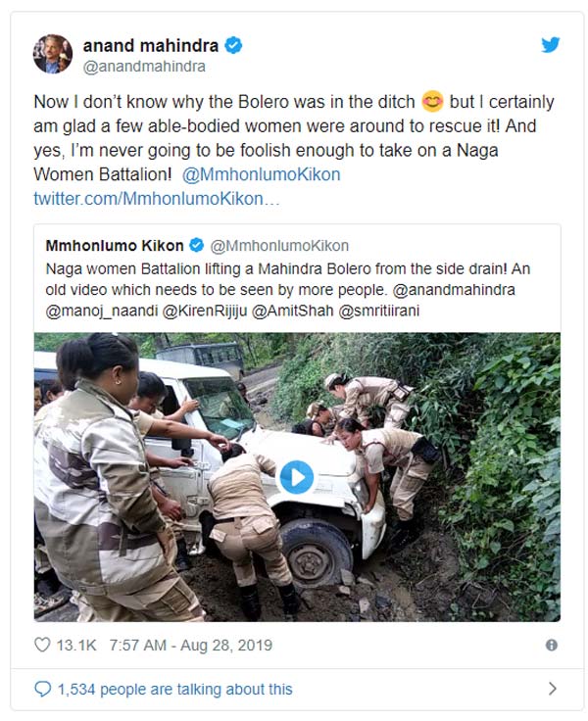Click the speech bubble conversation icon
The width and height of the screenshot is (588, 721).
pyautogui.click(x=42, y=689)
